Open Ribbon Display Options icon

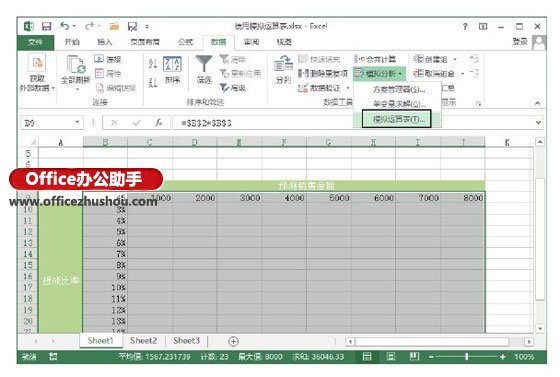point(483,26)
